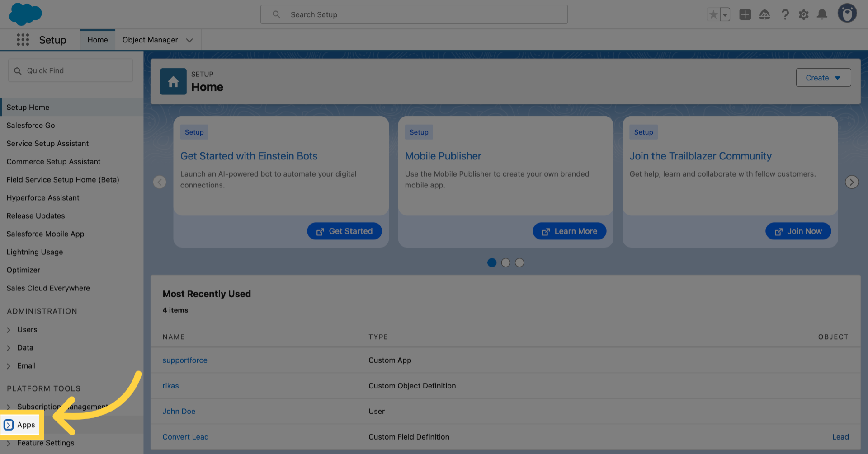Viewport: 868px width, 454px height.
Task: Open the App Launcher dots grid
Action: click(x=23, y=40)
